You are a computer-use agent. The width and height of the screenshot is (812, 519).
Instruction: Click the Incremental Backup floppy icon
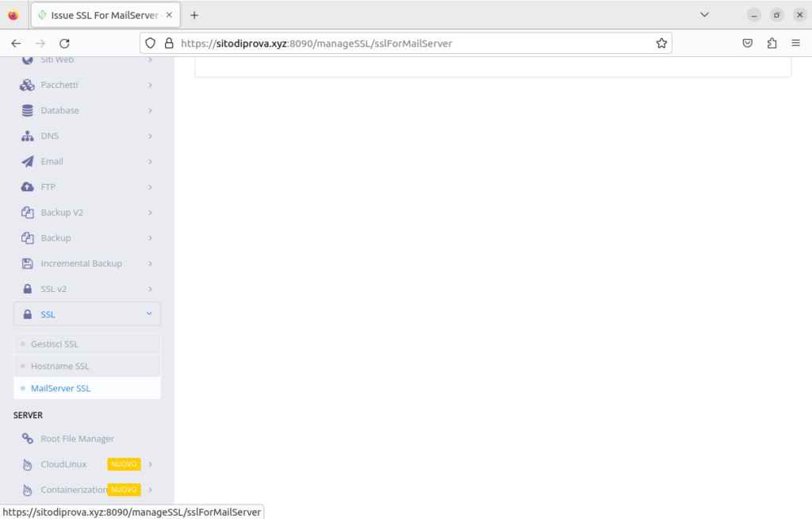pyautogui.click(x=28, y=263)
